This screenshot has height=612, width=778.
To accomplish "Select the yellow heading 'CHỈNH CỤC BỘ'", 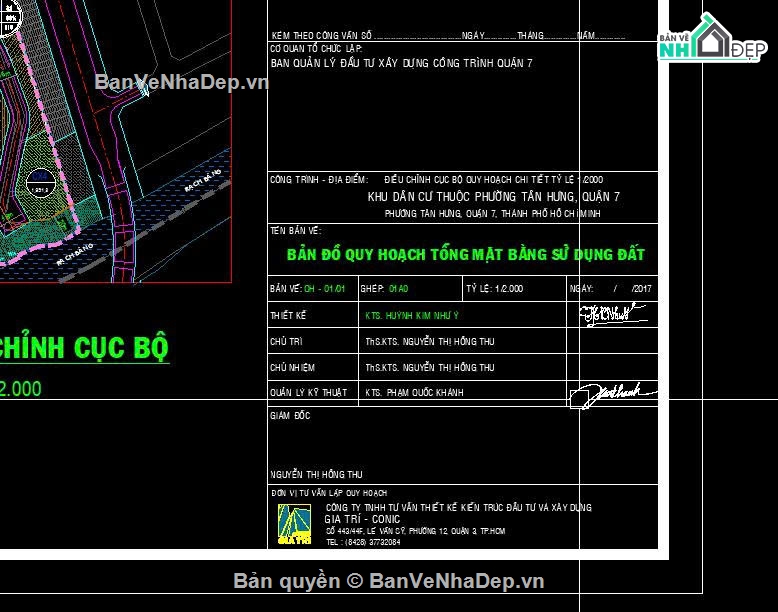I will 84,347.
